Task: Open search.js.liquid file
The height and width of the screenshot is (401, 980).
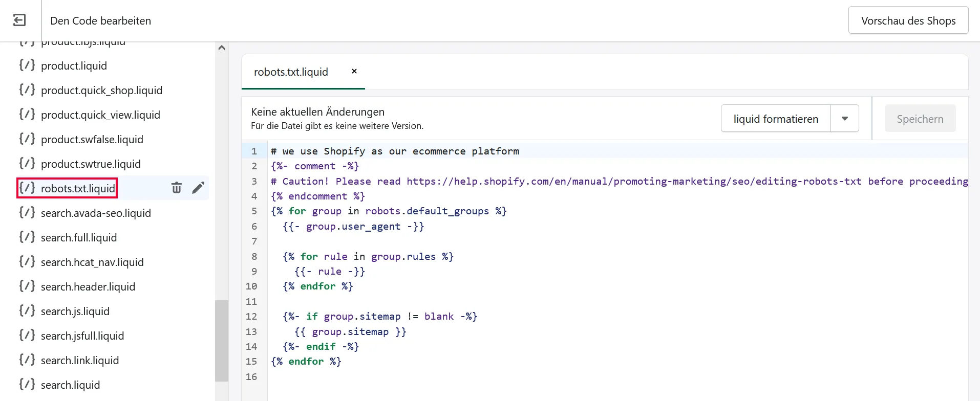Action: point(75,311)
